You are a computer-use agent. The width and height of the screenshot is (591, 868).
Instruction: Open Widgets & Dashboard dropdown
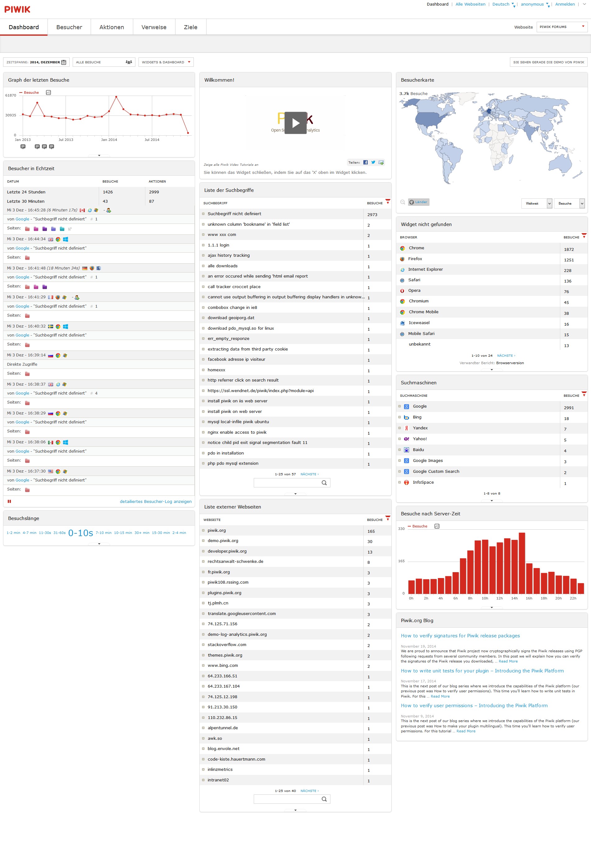[x=166, y=62]
